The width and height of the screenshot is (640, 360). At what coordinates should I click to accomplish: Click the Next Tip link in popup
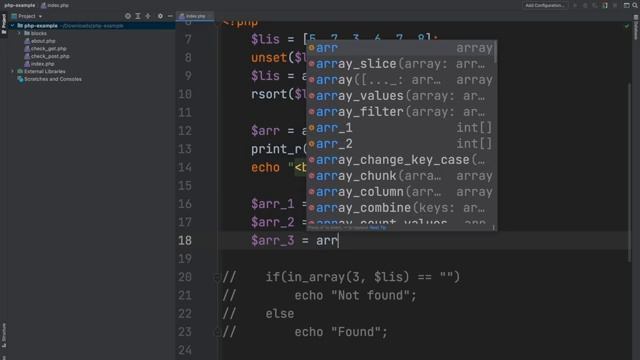(378, 228)
